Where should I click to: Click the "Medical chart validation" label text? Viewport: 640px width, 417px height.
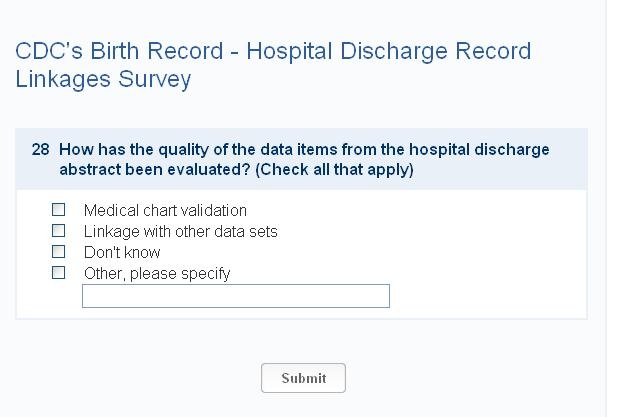click(x=165, y=210)
